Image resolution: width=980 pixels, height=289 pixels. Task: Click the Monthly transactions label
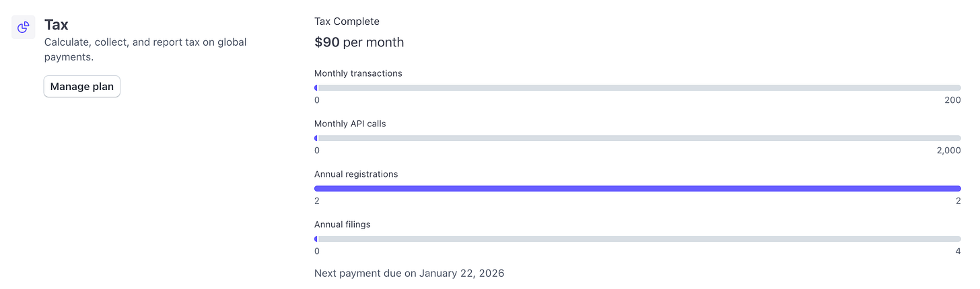pos(358,73)
